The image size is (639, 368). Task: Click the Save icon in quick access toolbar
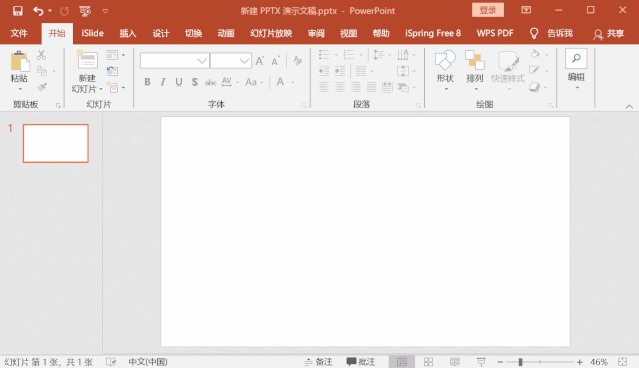(x=18, y=11)
